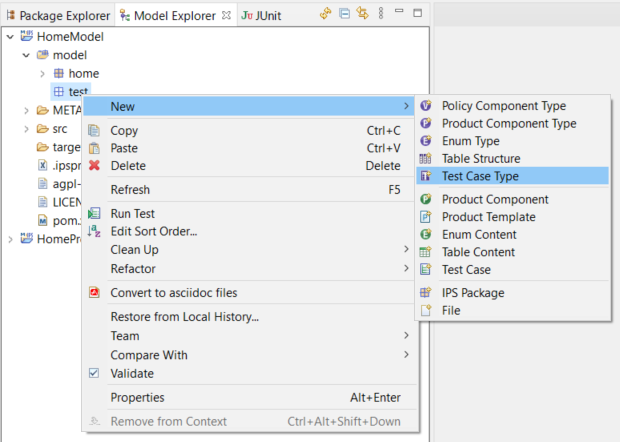Screen dimensions: 620x442
Task: Choose Test Case Type from submenu
Action: (480, 176)
